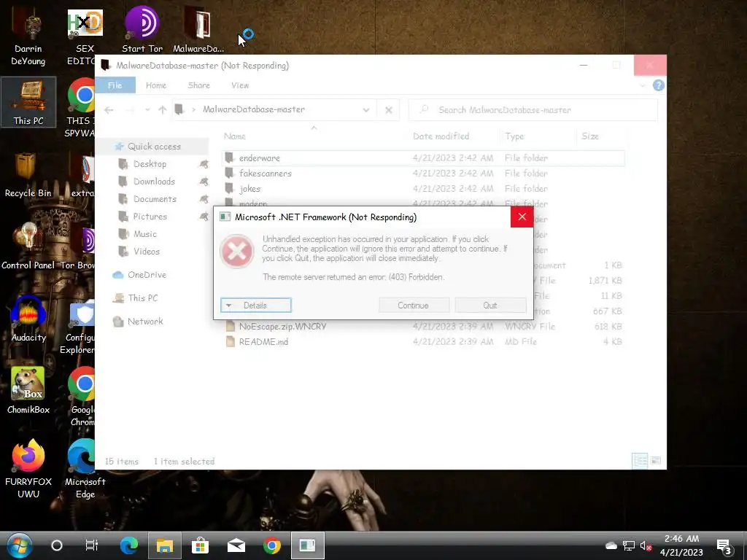Select the enderware folder row
This screenshot has height=560, width=747.
coord(423,158)
